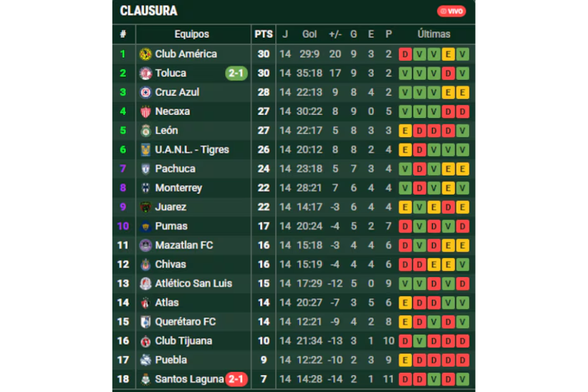Open the U.A.N.L. - Tigres team link
Screen dimensions: 588x392
pyautogui.click(x=191, y=150)
